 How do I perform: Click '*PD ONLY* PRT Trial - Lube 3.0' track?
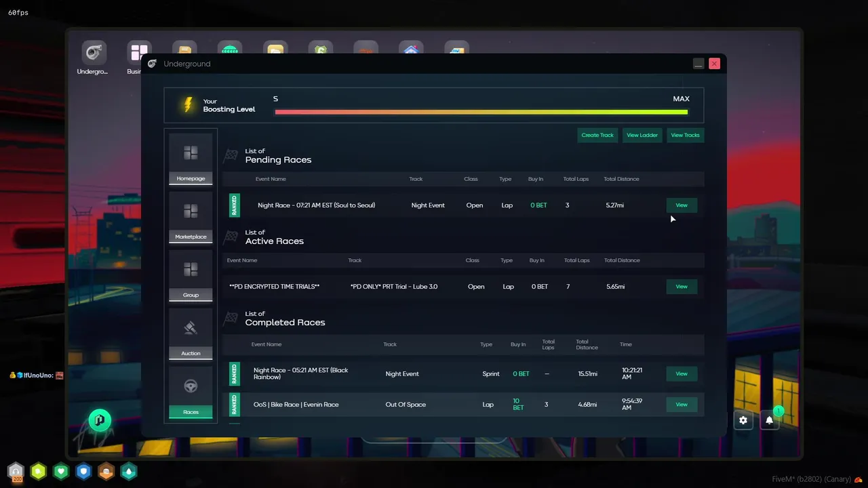(394, 287)
